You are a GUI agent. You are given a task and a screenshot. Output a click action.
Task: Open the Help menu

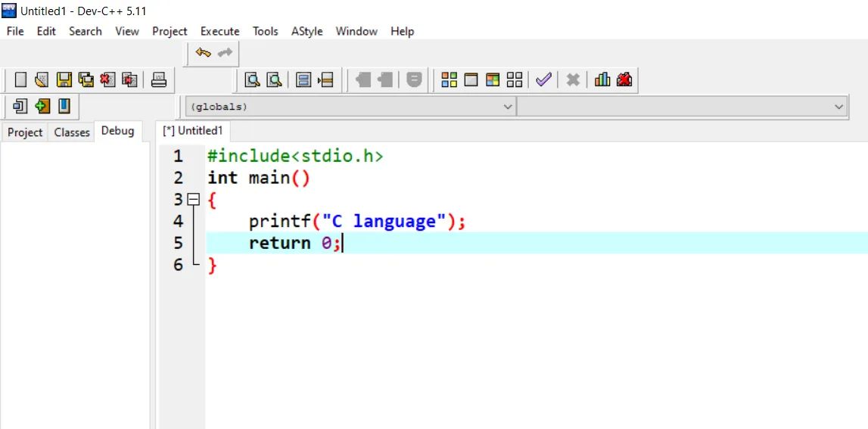(402, 32)
